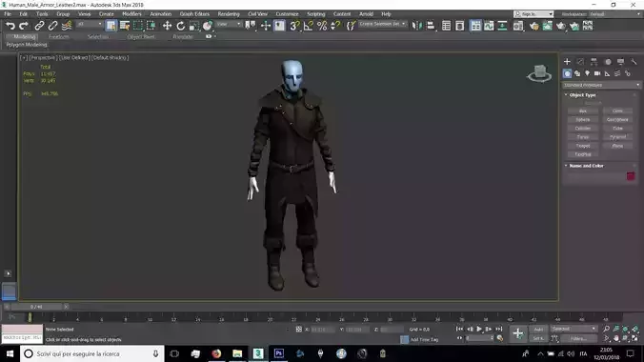Viewport: 644px width, 362px height.
Task: Click the Select and Place icon
Action: point(208,26)
